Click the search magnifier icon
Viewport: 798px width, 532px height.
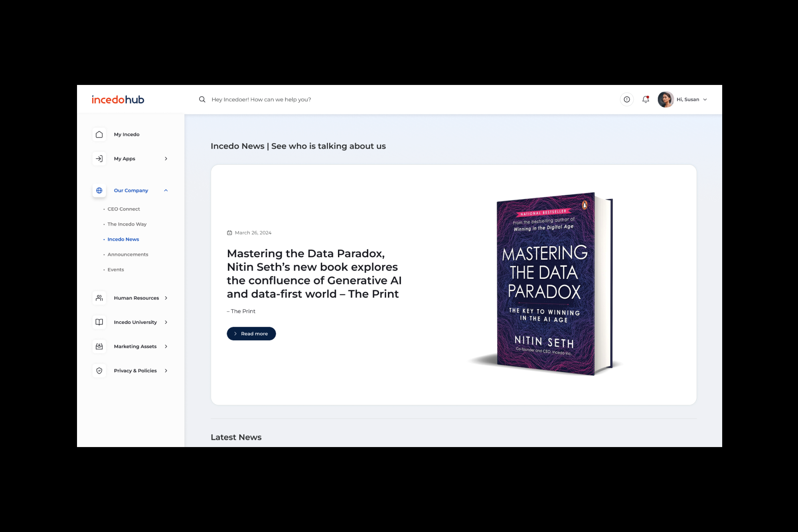(202, 99)
